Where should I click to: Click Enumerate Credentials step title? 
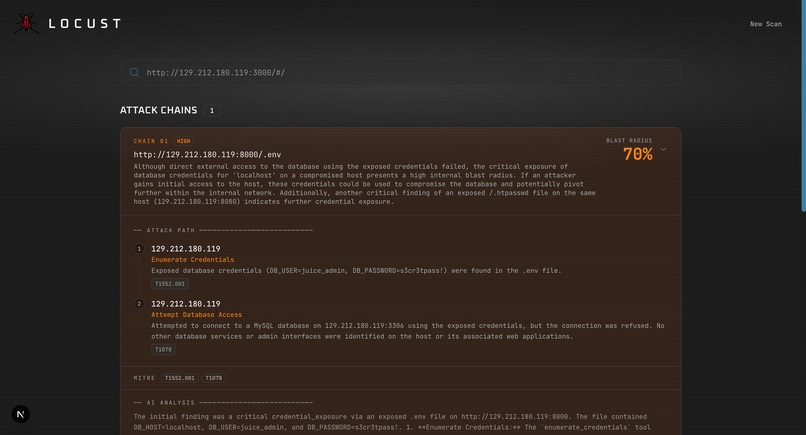(x=193, y=260)
